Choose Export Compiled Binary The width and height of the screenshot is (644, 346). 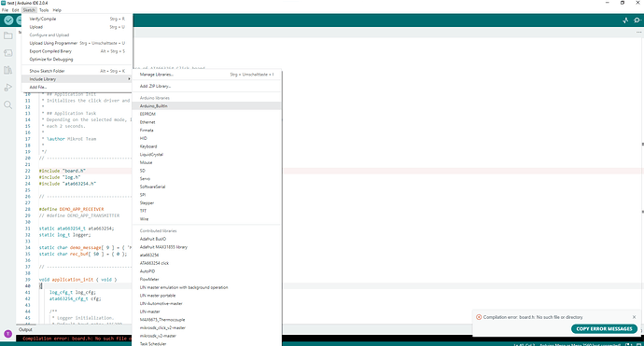(77, 51)
